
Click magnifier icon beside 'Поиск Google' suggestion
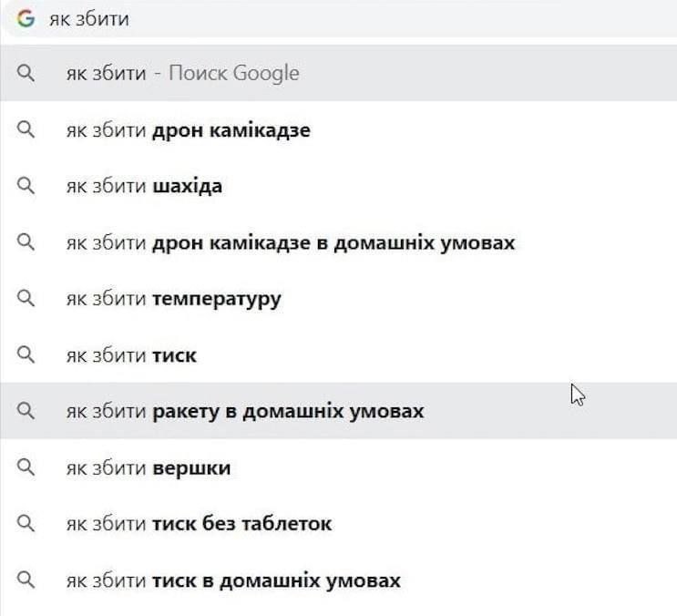coord(26,74)
